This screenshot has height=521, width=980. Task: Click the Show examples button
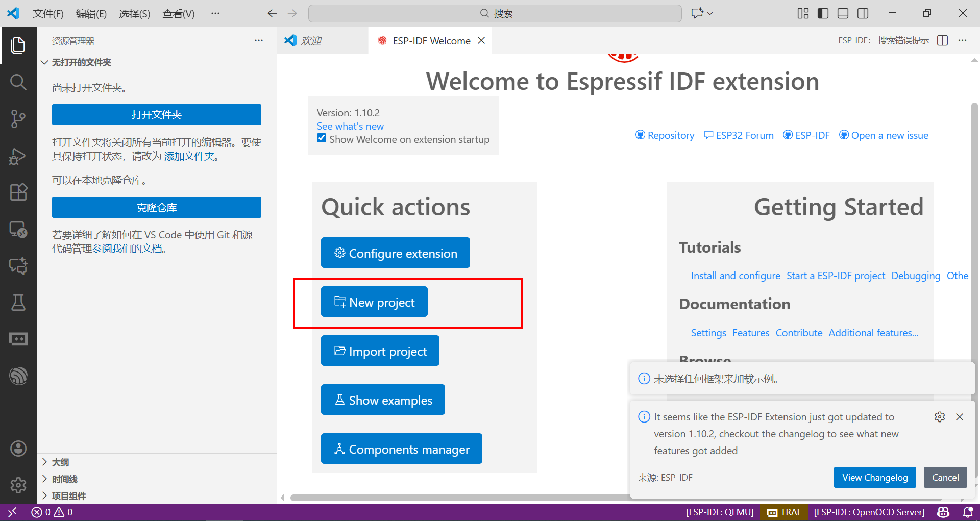[x=383, y=400]
